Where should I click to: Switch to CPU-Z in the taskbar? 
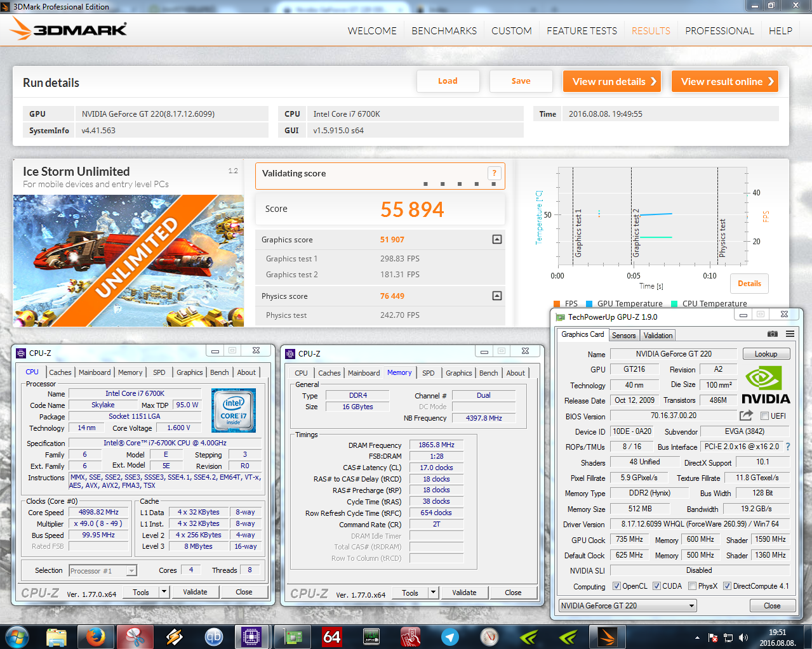coord(252,636)
